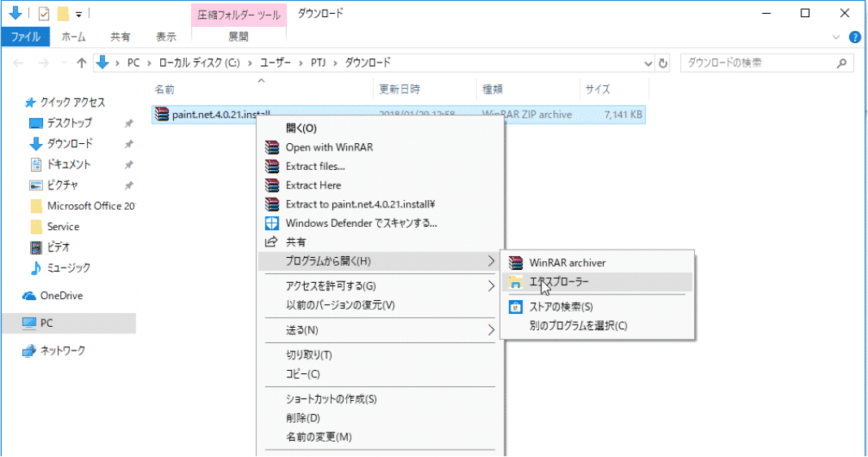Click the forward navigation arrow

click(x=43, y=63)
